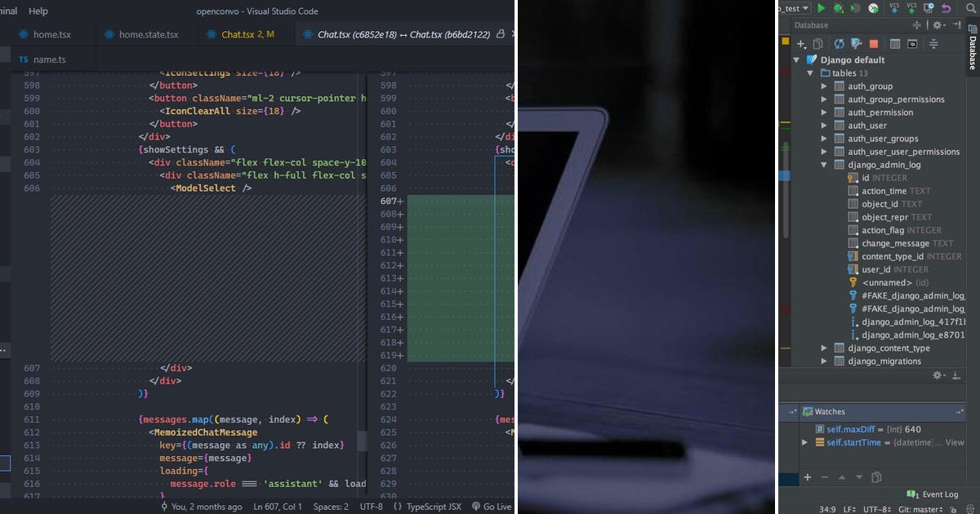The width and height of the screenshot is (980, 514).
Task: Expand the self.startTime watch entry
Action: [803, 442]
